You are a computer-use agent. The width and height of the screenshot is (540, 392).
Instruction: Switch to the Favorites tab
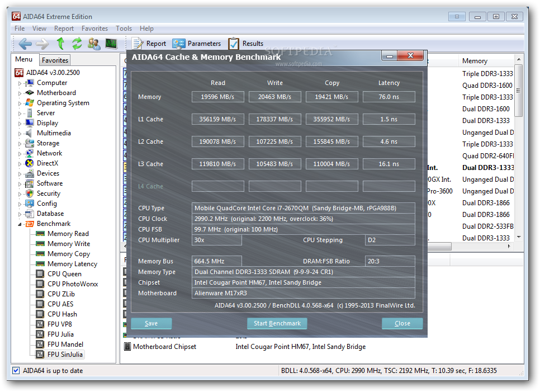click(55, 60)
